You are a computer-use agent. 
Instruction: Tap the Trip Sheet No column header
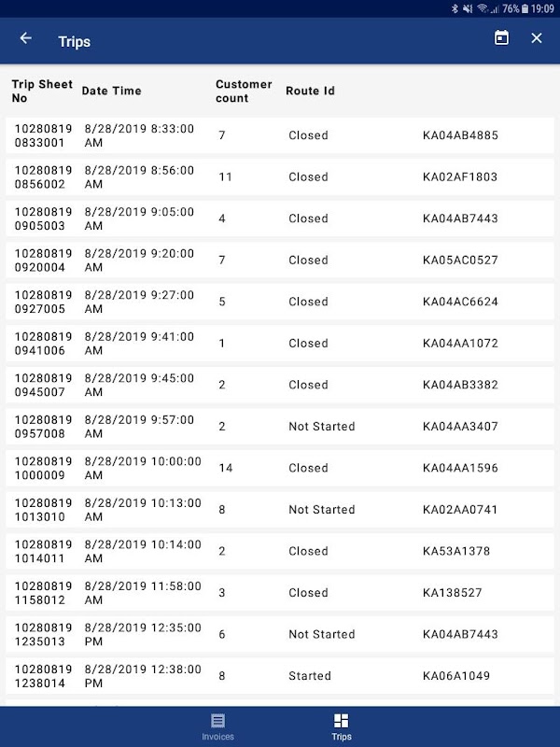click(42, 91)
